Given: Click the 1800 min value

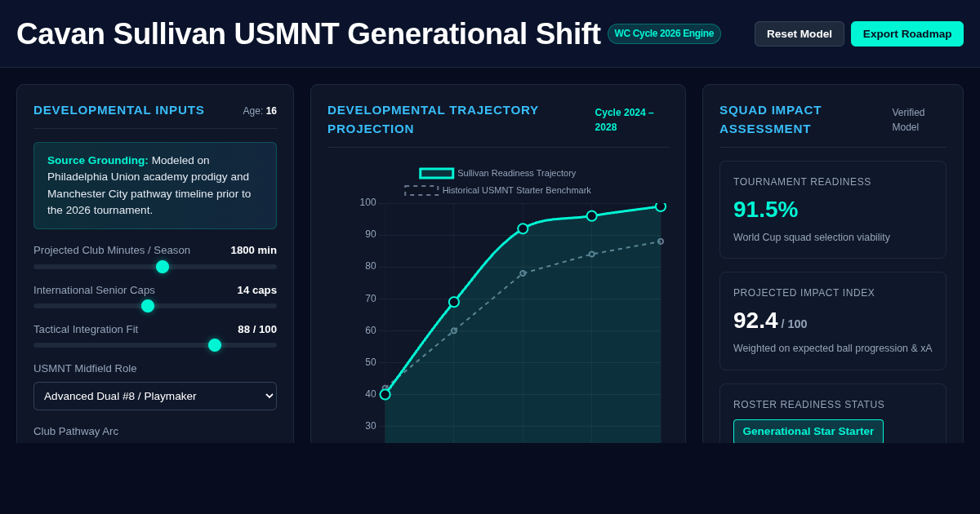Looking at the screenshot, I should click(x=253, y=250).
